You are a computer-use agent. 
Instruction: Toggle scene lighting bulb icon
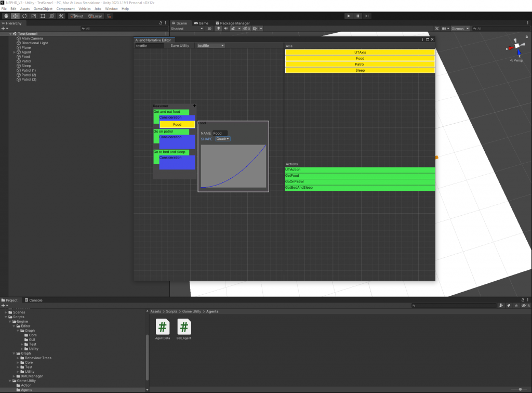click(x=219, y=29)
